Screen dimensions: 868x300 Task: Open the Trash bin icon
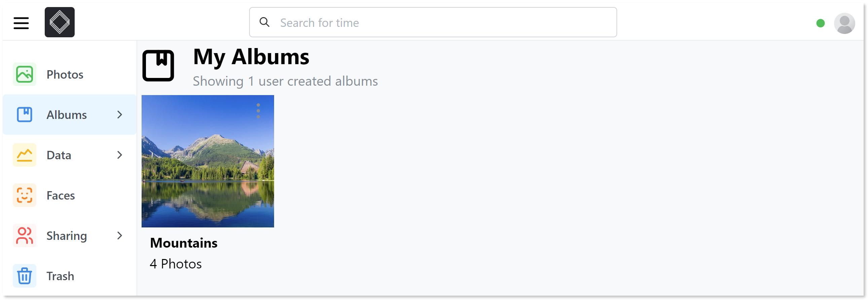24,275
